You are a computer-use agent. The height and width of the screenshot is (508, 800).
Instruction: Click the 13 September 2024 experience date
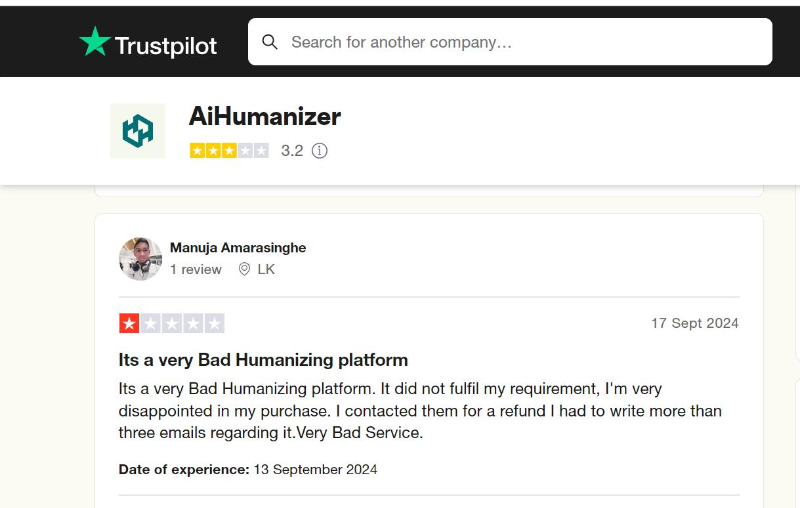[x=315, y=469]
